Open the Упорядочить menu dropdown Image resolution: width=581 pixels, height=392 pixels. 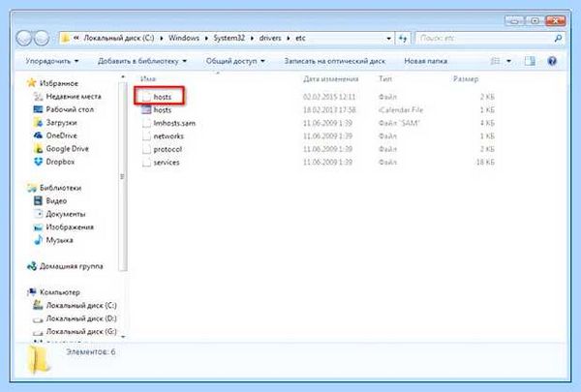(x=52, y=61)
